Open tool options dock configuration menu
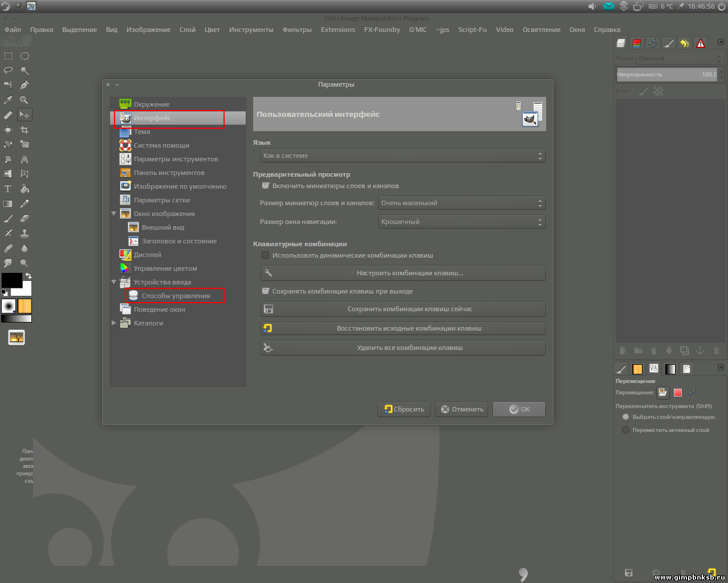The image size is (728, 583). coord(721,368)
